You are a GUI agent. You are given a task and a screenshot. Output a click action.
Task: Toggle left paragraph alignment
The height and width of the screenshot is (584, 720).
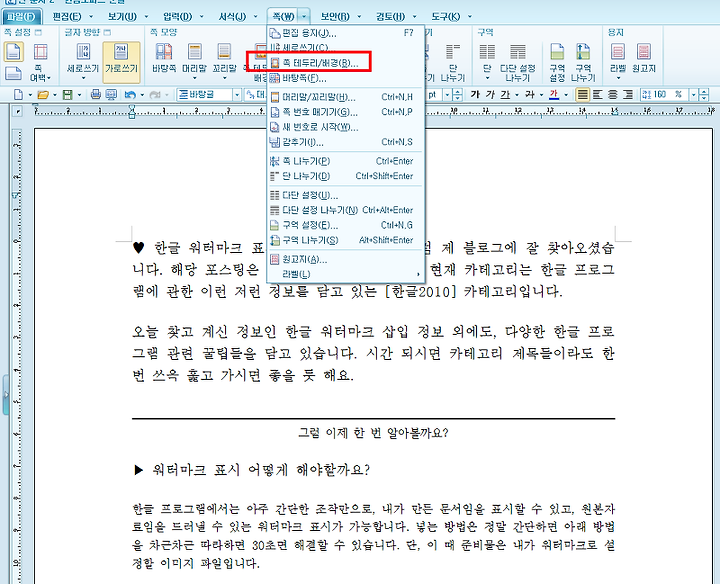[597, 95]
